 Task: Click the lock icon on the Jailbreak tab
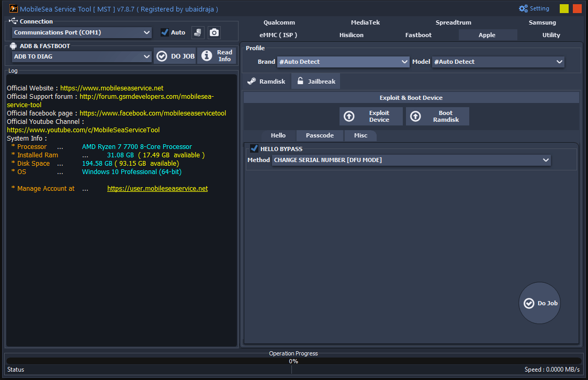(300, 81)
